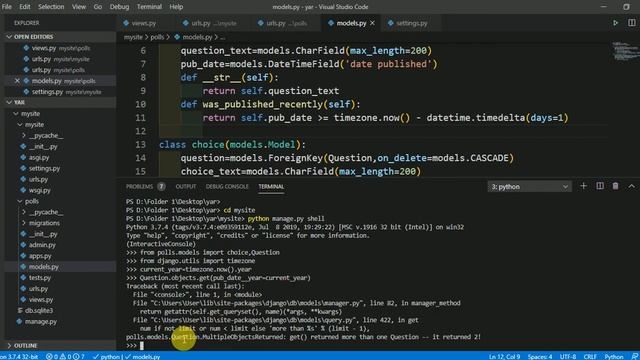Image resolution: width=640 pixels, height=360 pixels.
Task: Open tests.py in polls folder
Action: click(40, 278)
